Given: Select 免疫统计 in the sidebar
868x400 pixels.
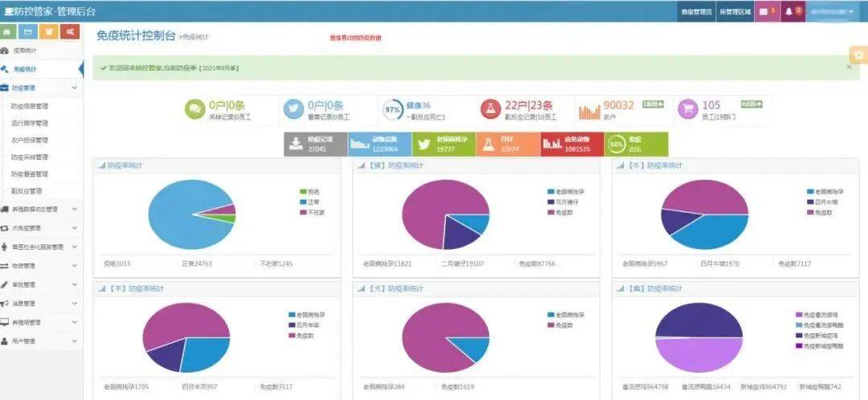Looking at the screenshot, I should point(26,69).
